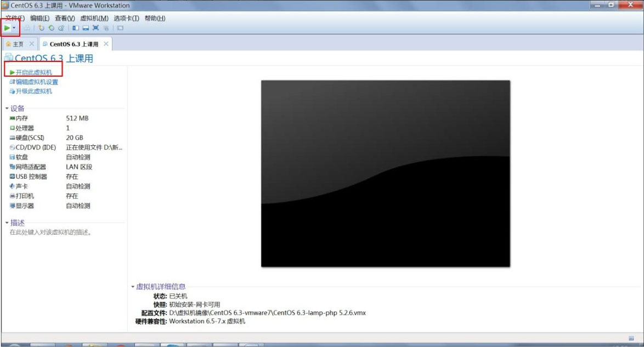Image resolution: width=644 pixels, height=347 pixels.
Task: Enter full screen mode via toolbar icon
Action: pos(95,28)
